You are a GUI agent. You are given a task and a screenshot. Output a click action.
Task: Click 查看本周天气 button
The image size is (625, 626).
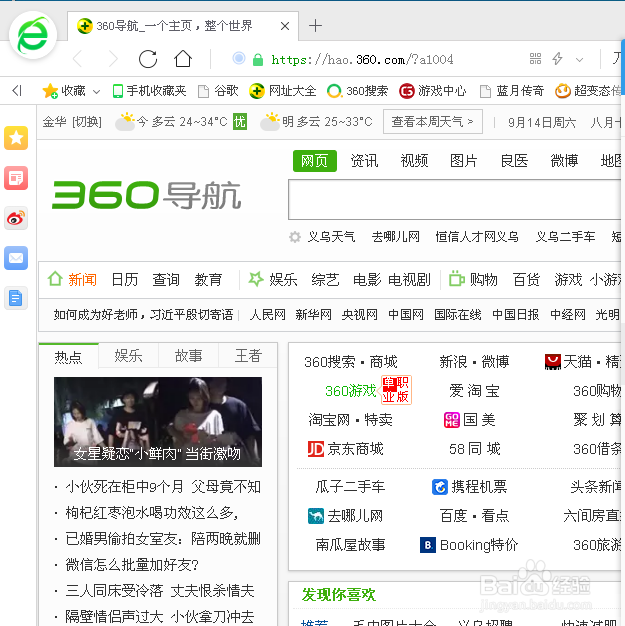[433, 121]
